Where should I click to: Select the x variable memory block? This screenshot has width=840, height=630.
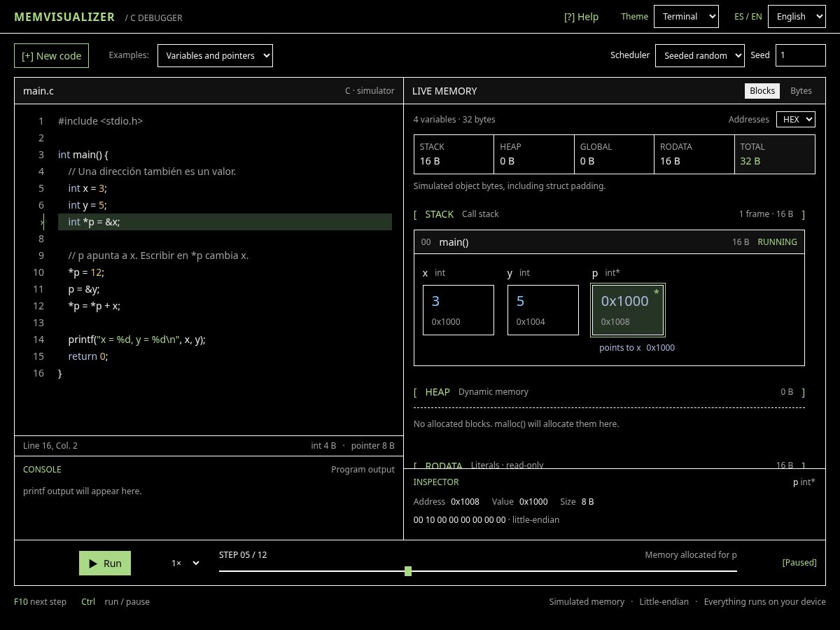tap(458, 310)
